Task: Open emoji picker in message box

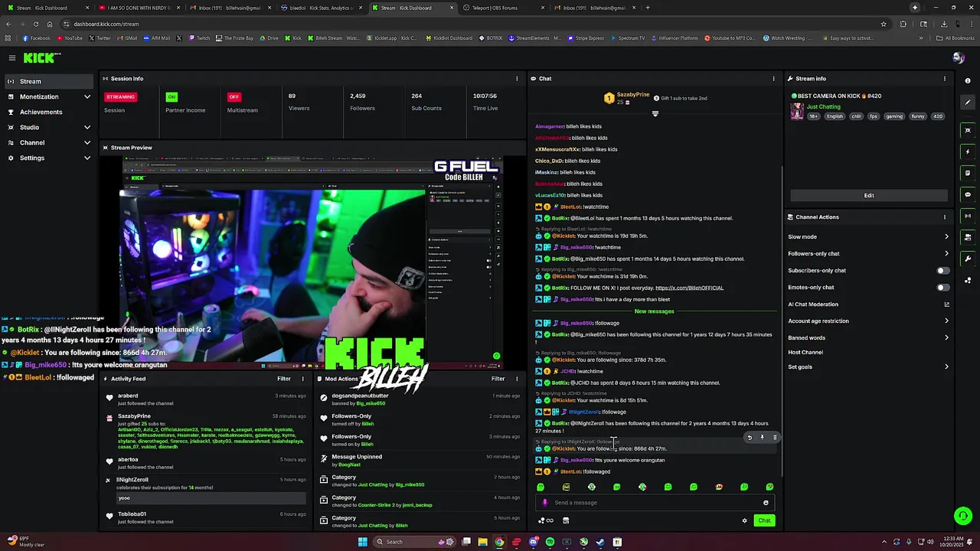Action: tap(766, 503)
